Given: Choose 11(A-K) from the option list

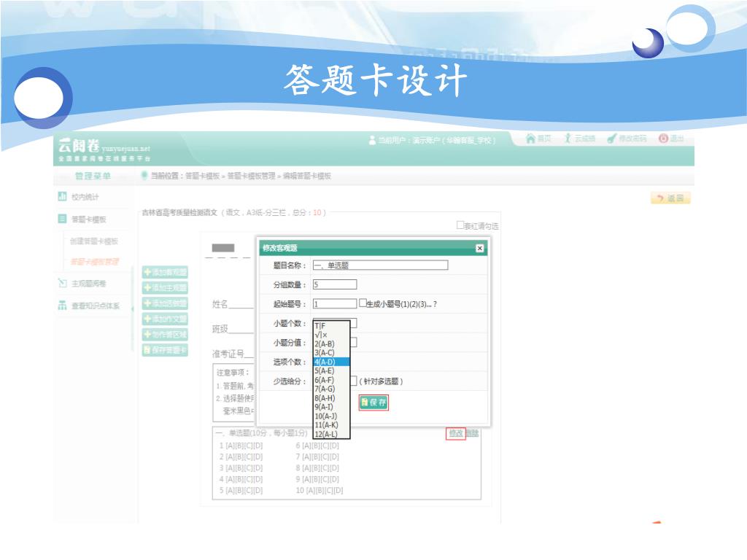Looking at the screenshot, I should (331, 425).
